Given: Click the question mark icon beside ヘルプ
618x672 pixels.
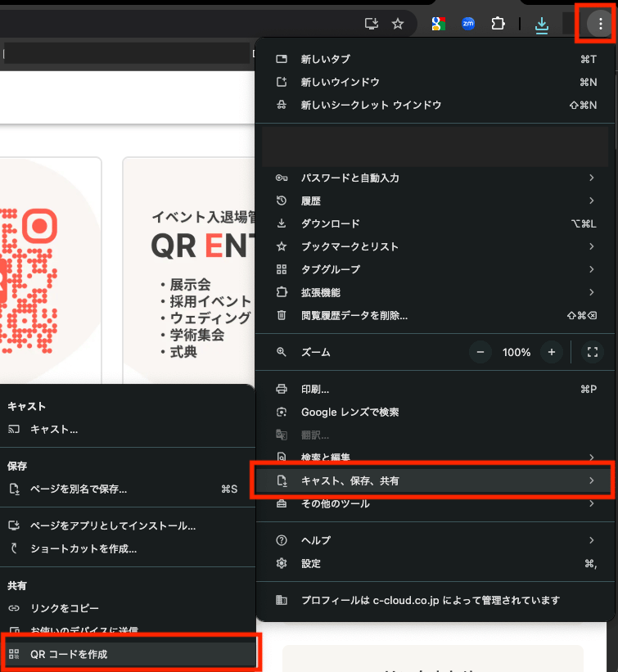Looking at the screenshot, I should (x=282, y=540).
